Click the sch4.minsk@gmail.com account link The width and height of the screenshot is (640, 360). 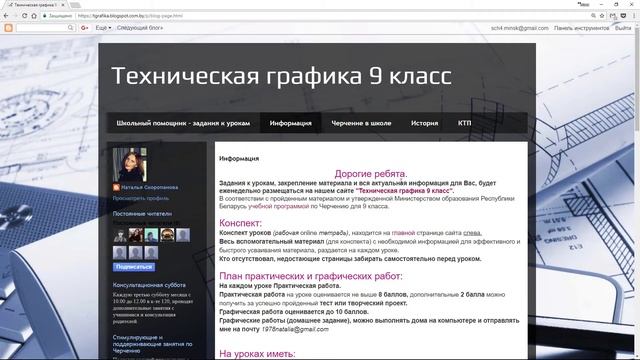coord(520,28)
